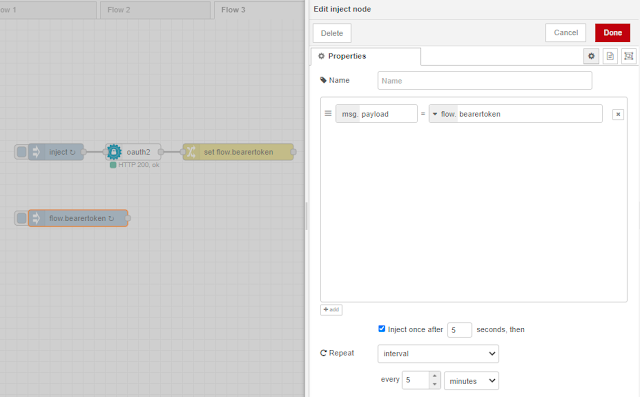Open the minutes unit dropdown
Image resolution: width=640 pixels, height=397 pixels.
click(471, 381)
